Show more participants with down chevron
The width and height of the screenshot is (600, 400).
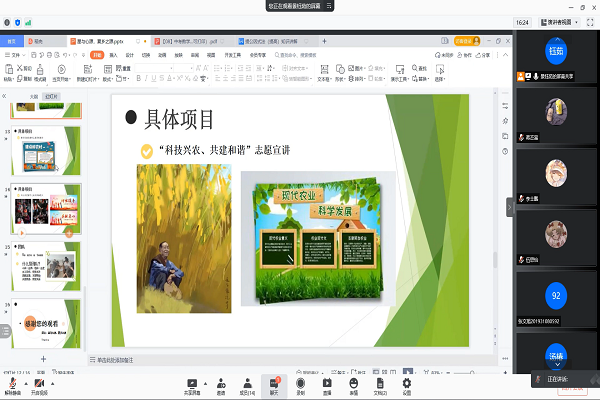tap(557, 364)
